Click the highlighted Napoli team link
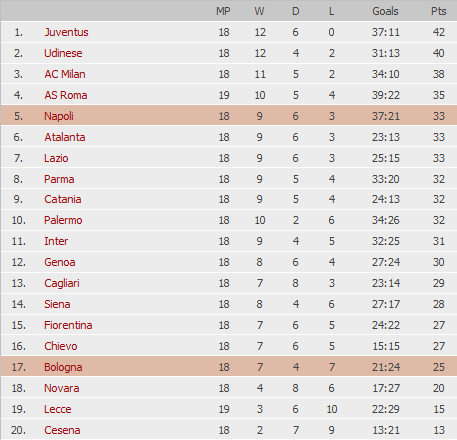457x440 pixels. [59, 116]
